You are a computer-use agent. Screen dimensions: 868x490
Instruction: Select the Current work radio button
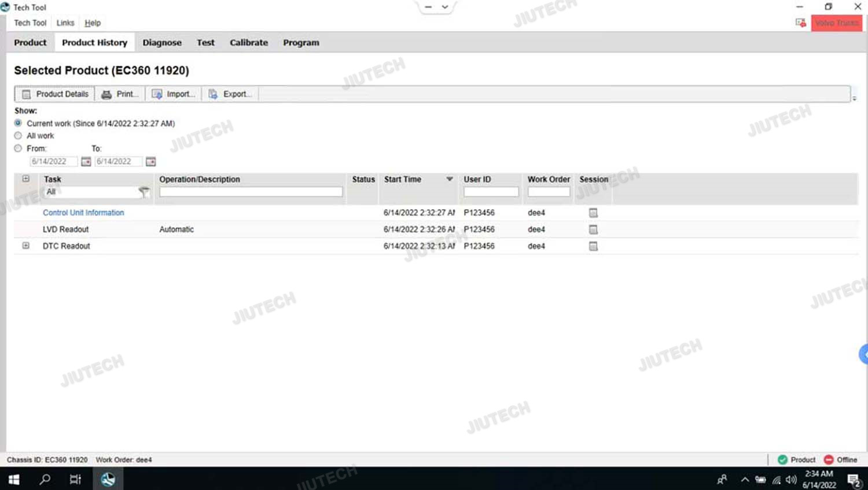pyautogui.click(x=19, y=123)
